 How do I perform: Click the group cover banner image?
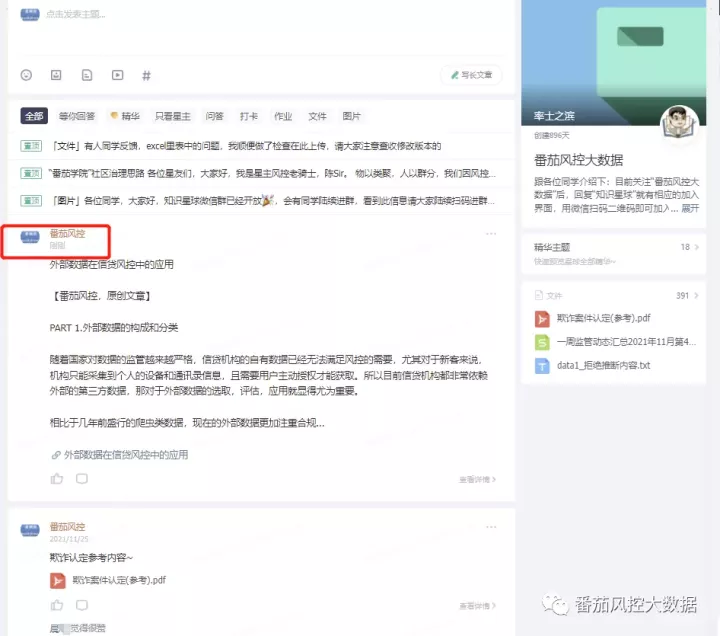point(613,62)
